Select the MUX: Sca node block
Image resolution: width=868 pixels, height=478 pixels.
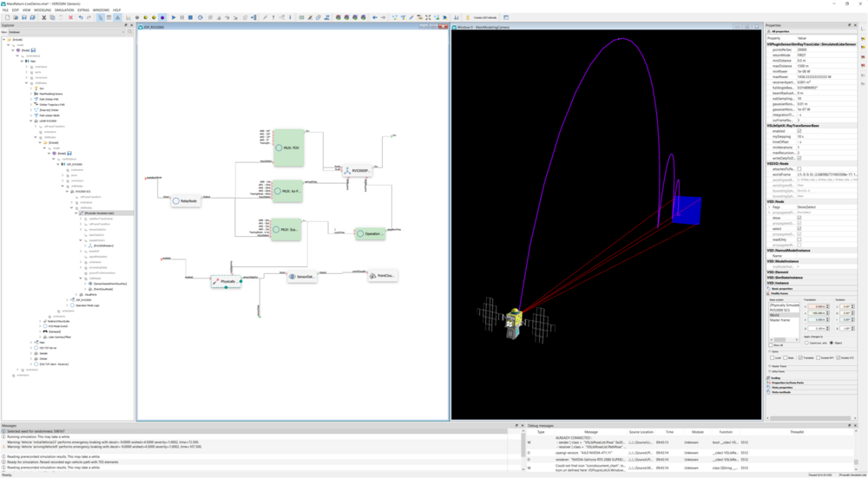click(286, 229)
